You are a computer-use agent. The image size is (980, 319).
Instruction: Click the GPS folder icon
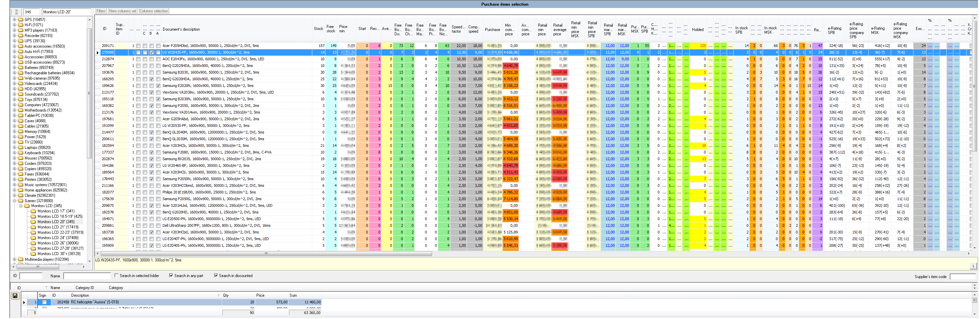point(21,19)
